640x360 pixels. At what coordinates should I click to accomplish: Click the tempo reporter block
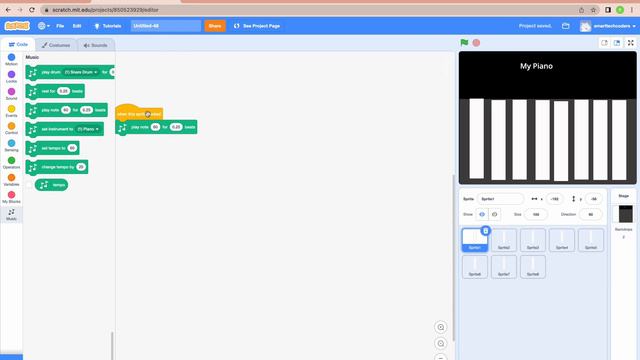[x=51, y=185]
